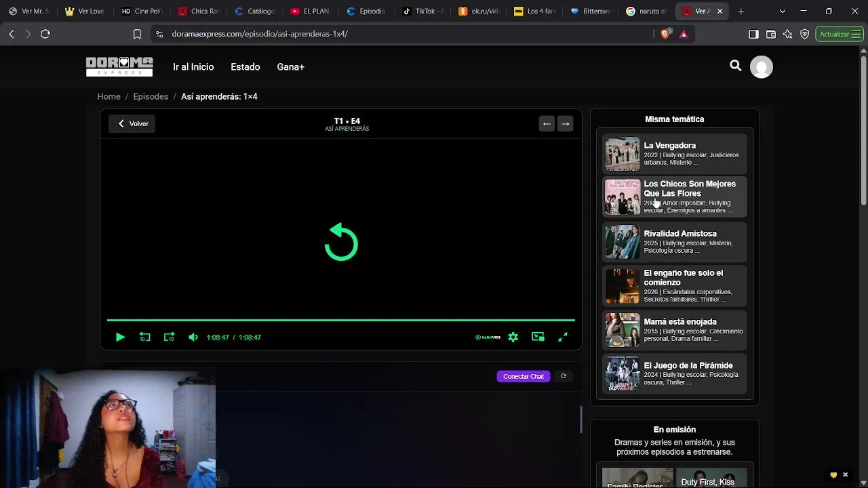Enable picture-in-picture in the player
Screen dimensions: 868x488
pos(538,337)
